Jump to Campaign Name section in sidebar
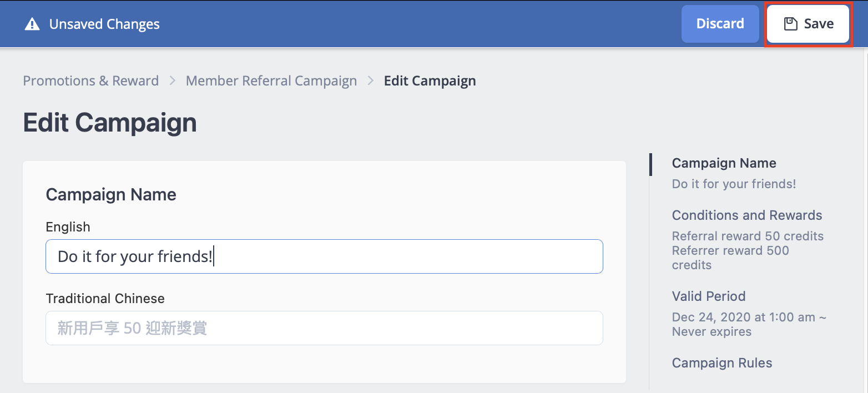This screenshot has width=868, height=393. point(724,163)
